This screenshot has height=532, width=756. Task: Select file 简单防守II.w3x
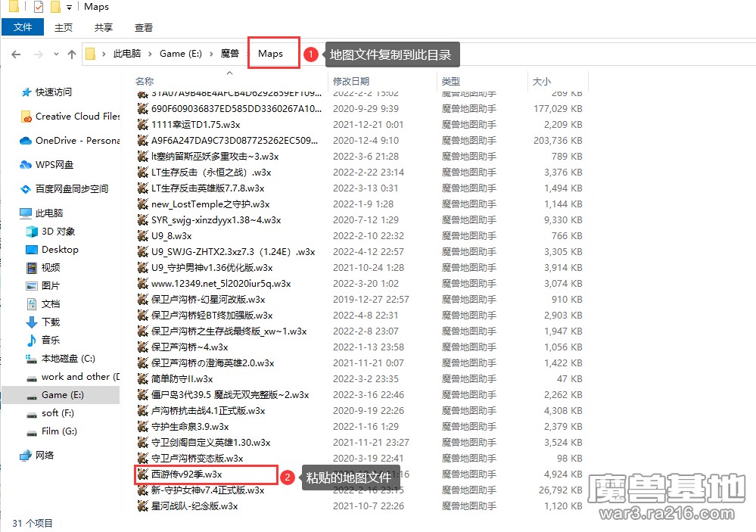point(182,379)
